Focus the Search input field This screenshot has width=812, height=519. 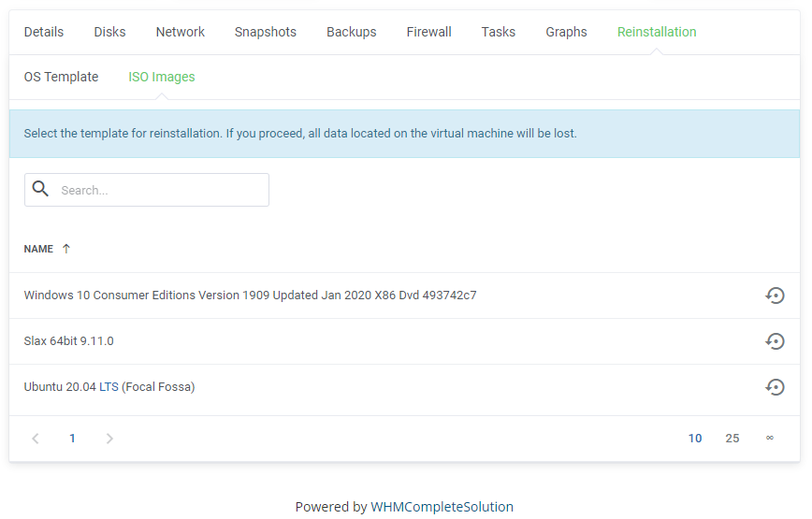147,190
